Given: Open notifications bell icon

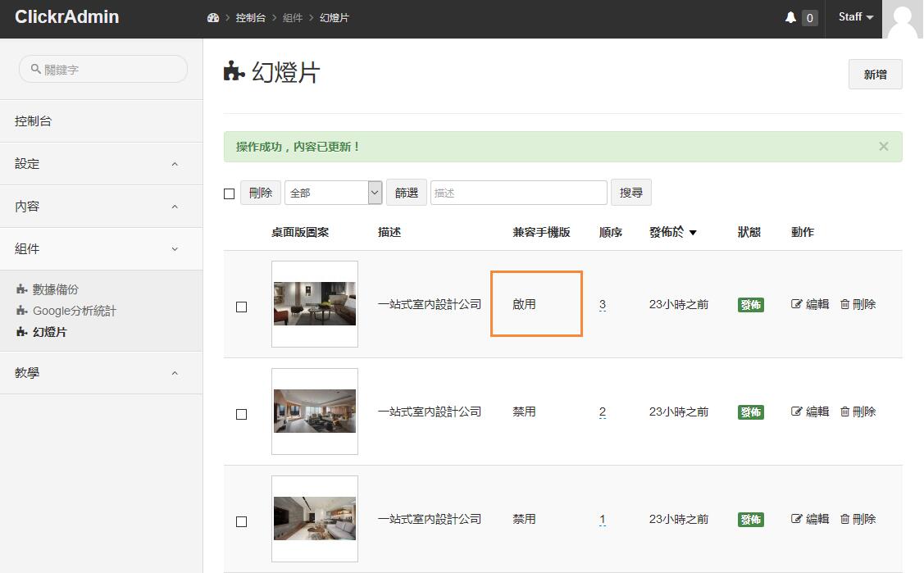Looking at the screenshot, I should coord(791,18).
